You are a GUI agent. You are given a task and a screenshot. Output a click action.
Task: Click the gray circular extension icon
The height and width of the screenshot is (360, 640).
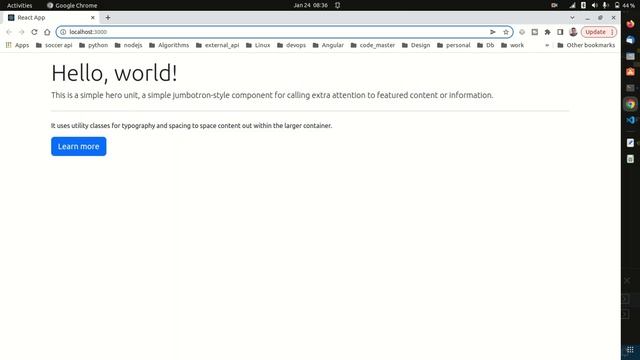(x=522, y=32)
